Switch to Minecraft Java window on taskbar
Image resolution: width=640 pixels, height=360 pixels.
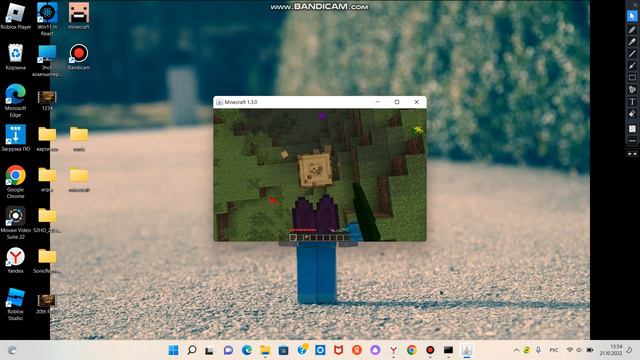pos(467,350)
